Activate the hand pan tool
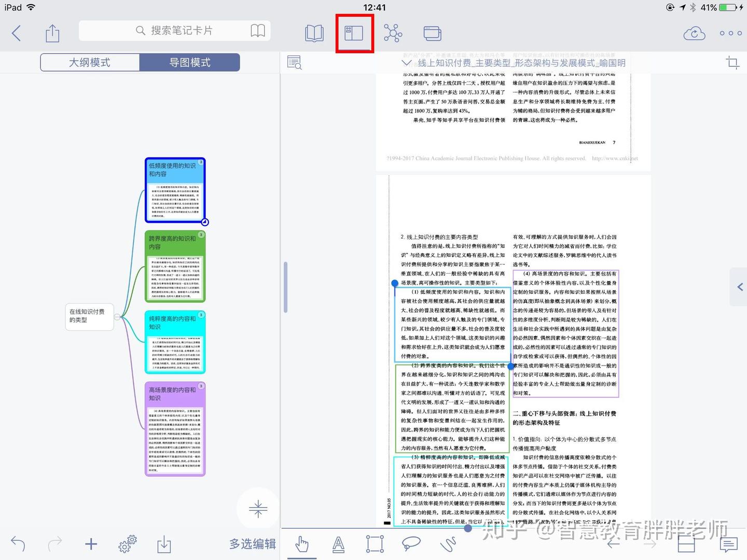Screen dimensions: 747x560 pyautogui.click(x=302, y=543)
